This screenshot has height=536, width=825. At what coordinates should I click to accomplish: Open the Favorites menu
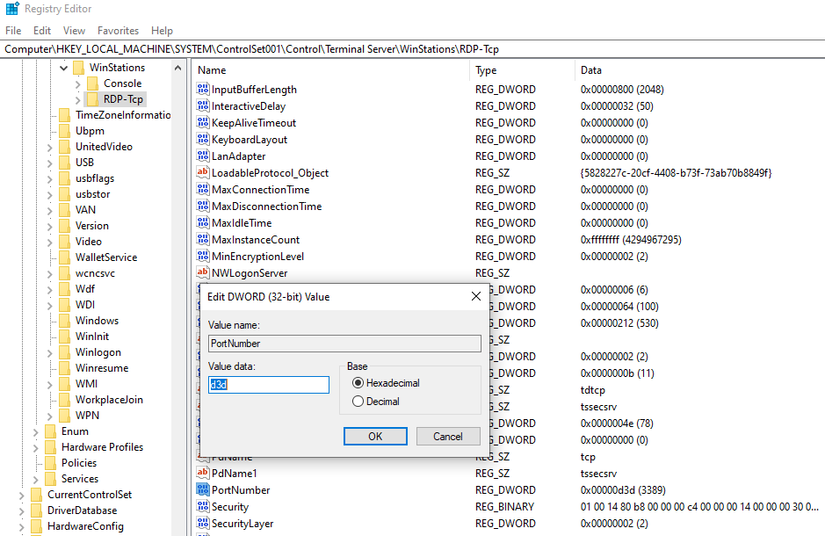pos(118,31)
